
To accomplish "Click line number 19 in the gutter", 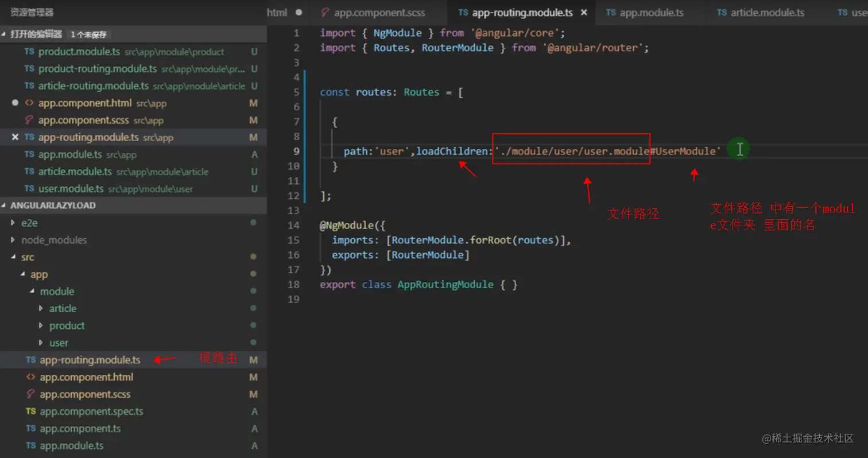I will [x=293, y=299].
